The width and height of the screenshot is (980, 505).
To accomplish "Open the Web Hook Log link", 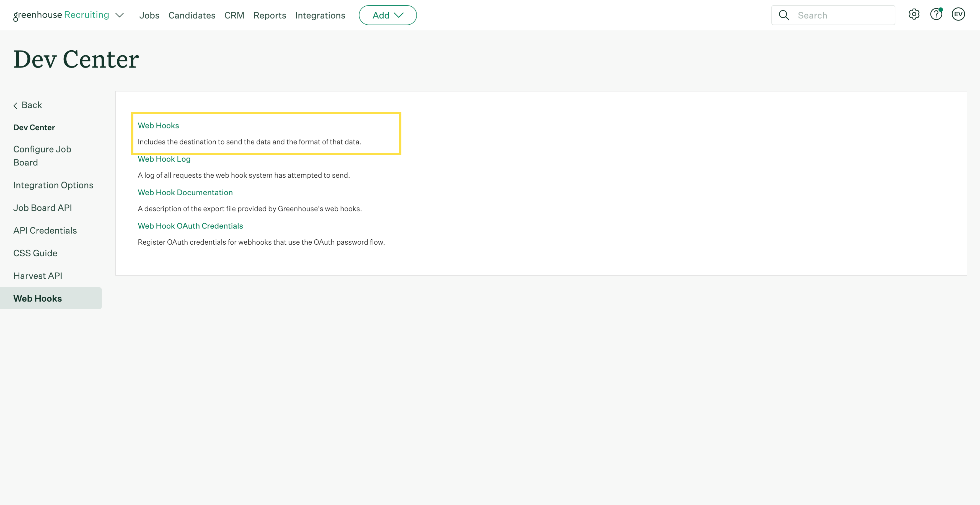I will coord(164,159).
